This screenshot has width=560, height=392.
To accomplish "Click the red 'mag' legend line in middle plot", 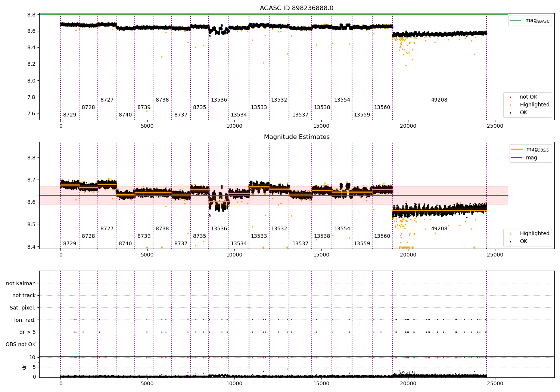I will click(517, 158).
